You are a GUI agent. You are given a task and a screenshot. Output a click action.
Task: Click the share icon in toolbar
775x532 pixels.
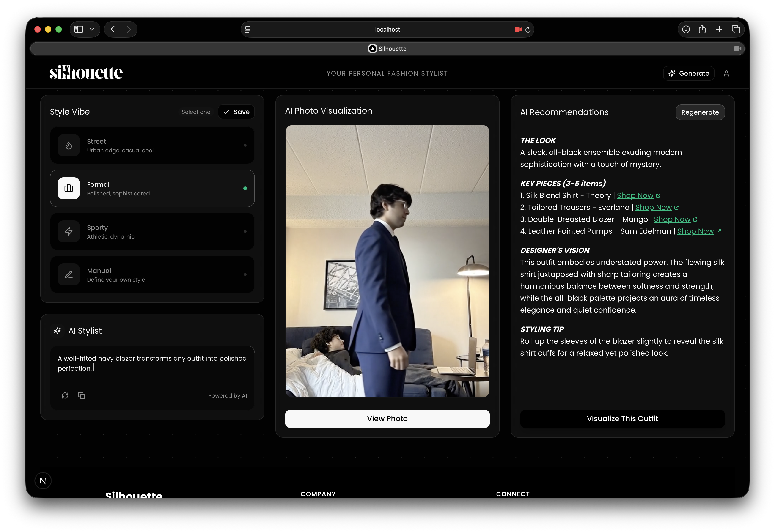[702, 29]
